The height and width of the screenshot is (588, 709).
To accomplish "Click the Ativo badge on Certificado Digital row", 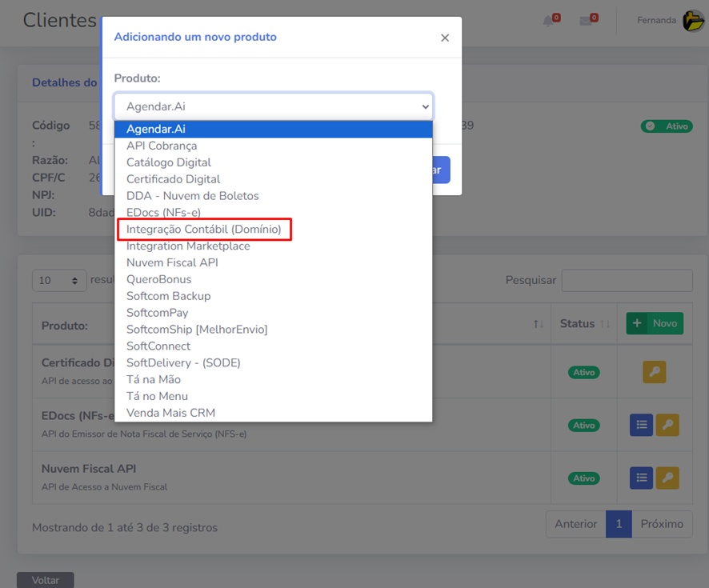I will [583, 372].
